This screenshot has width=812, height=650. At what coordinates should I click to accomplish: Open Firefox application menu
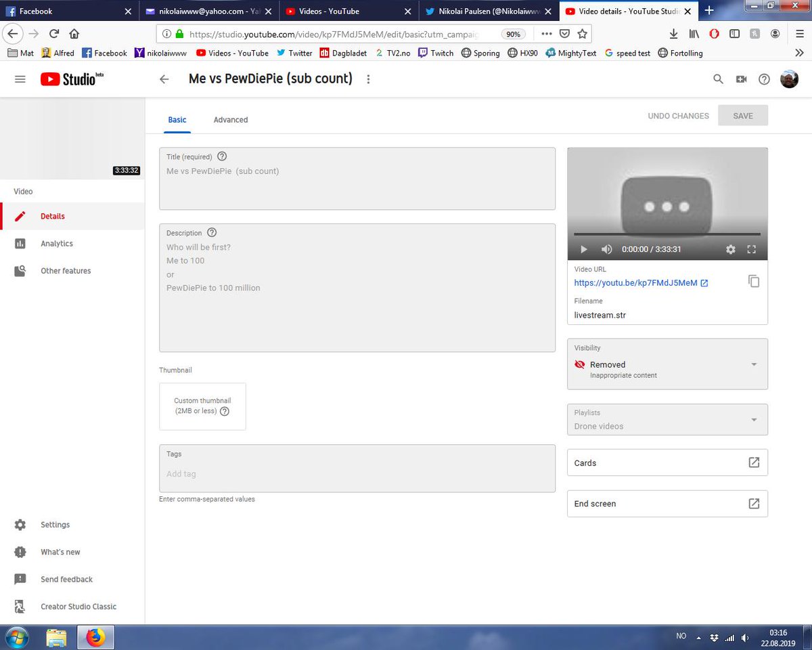[799, 34]
